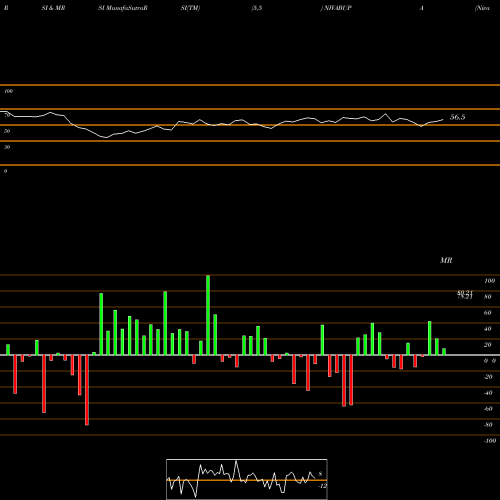Click the -100 label on MR axis
Viewport: 500px width, 500px height.
tap(490, 441)
